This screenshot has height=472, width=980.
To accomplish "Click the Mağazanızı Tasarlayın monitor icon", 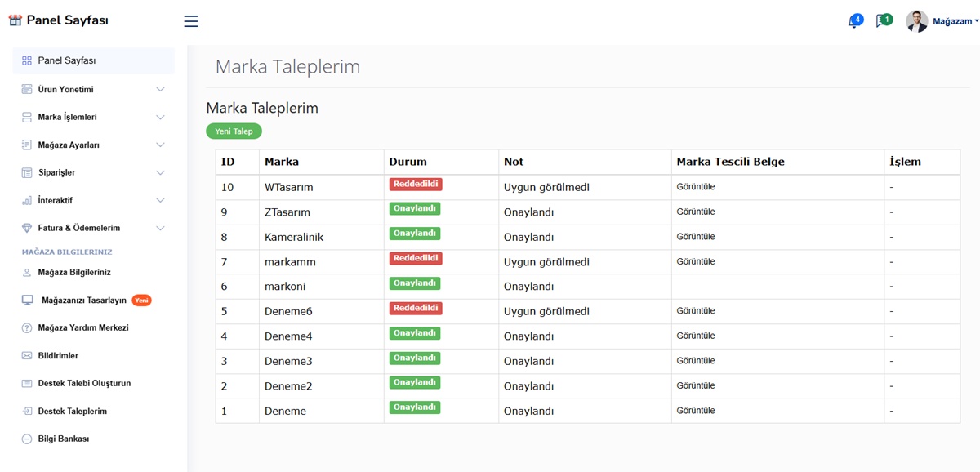I will pyautogui.click(x=28, y=301).
